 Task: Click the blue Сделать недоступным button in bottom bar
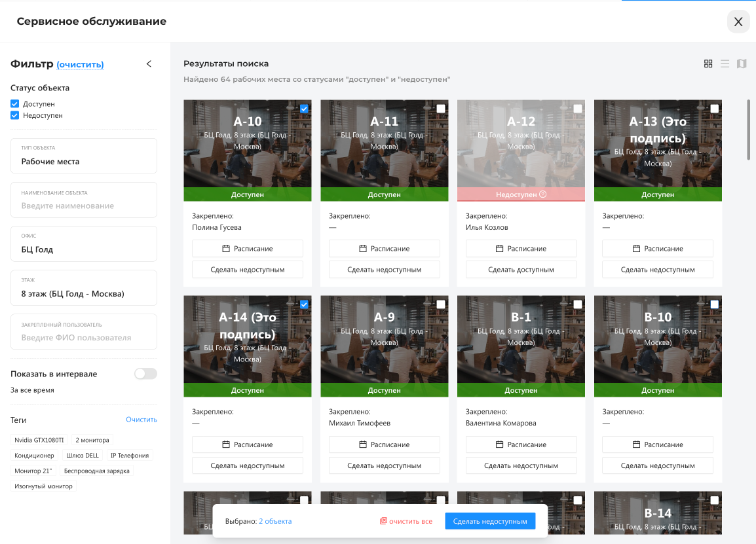pyautogui.click(x=490, y=521)
